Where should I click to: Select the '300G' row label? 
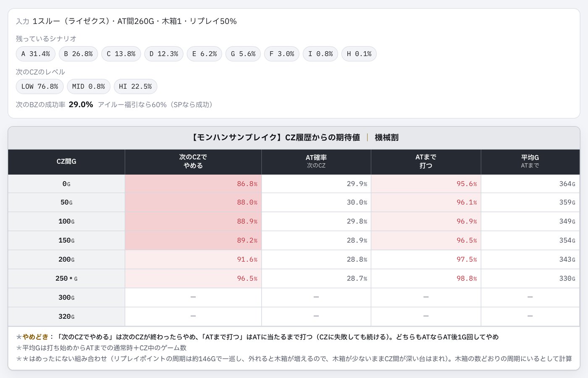point(66,297)
